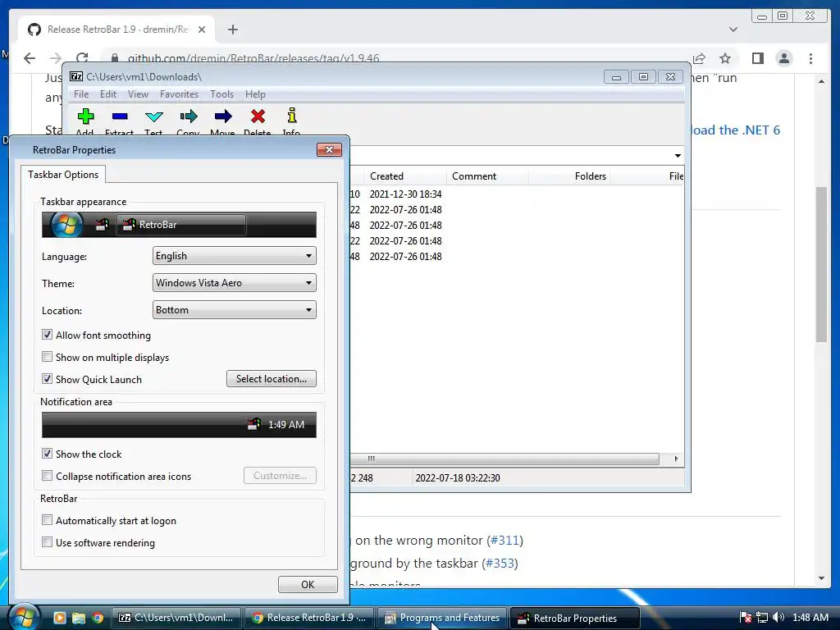
Task: Click OK in RetroBar Properties
Action: (308, 584)
